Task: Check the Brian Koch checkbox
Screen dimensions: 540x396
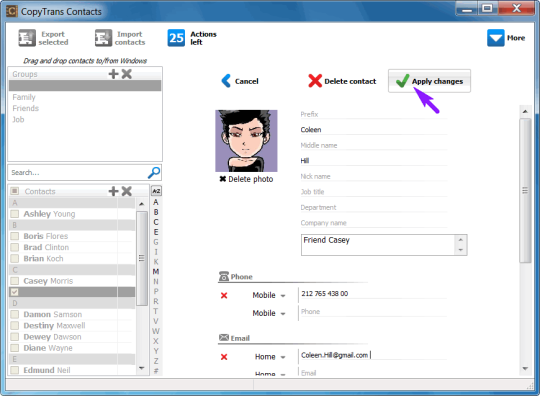Action: point(14,259)
